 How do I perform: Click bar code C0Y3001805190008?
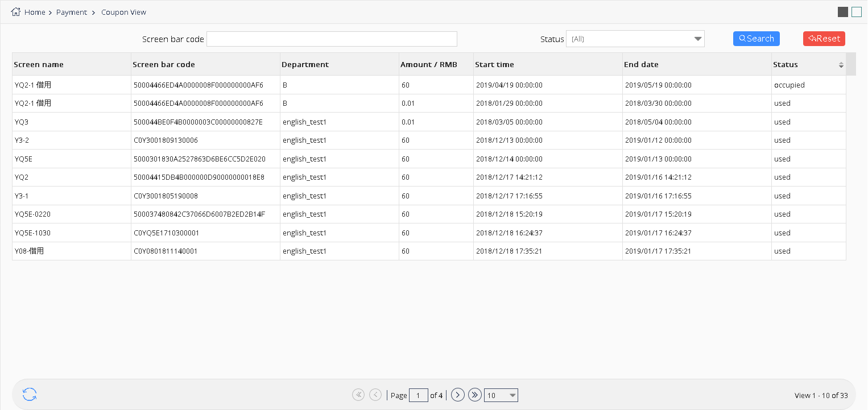pos(166,196)
